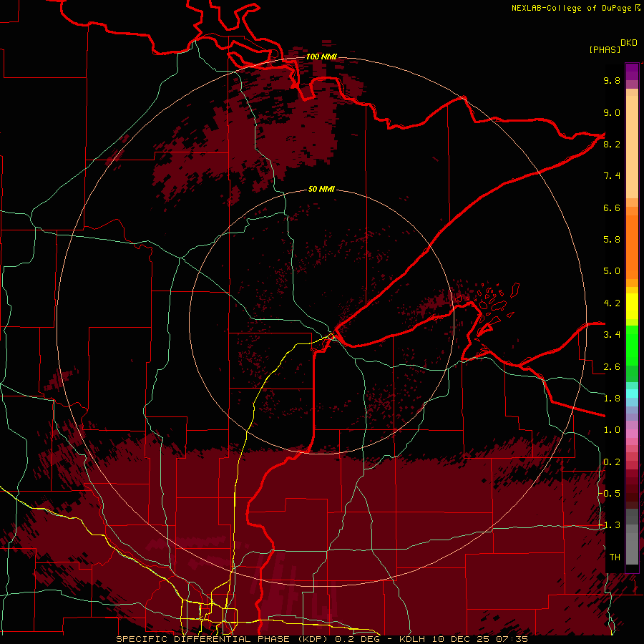Click the Specific Differential Phase (KDP) caption

point(224,639)
